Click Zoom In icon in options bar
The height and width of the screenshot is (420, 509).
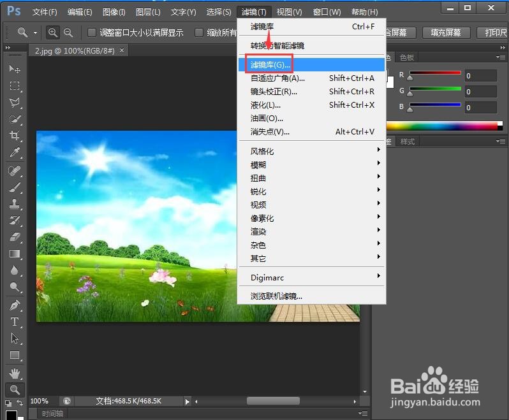click(x=52, y=33)
